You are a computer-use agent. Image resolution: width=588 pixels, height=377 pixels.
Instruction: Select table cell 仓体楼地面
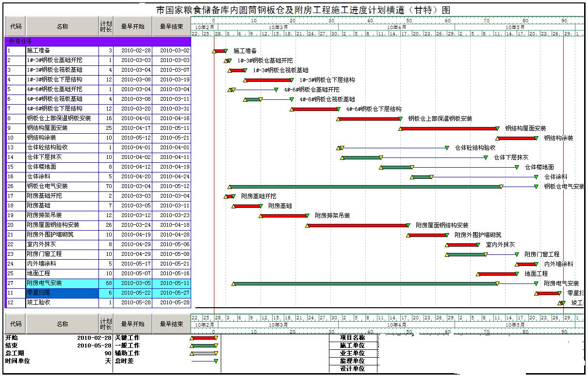point(62,167)
